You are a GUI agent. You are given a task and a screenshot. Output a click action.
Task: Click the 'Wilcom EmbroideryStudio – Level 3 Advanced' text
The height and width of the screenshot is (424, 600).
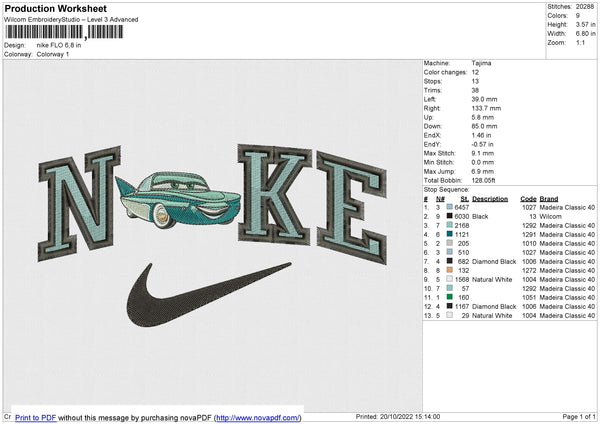(71, 20)
